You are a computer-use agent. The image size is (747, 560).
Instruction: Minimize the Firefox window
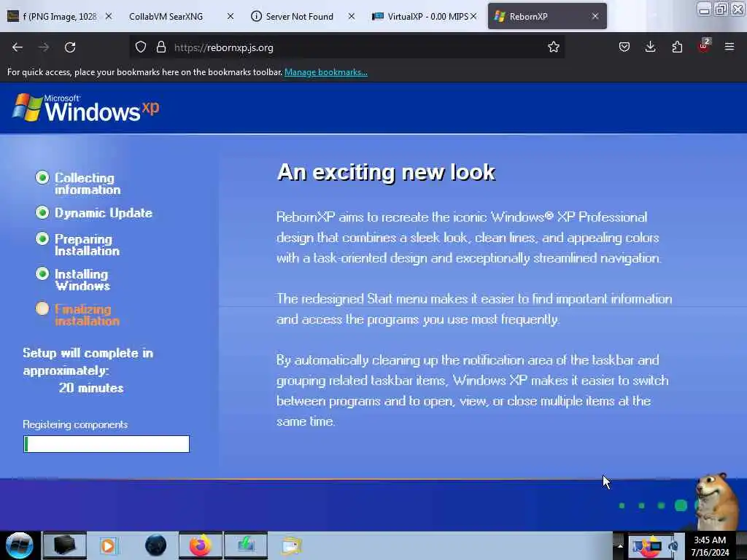click(x=704, y=9)
